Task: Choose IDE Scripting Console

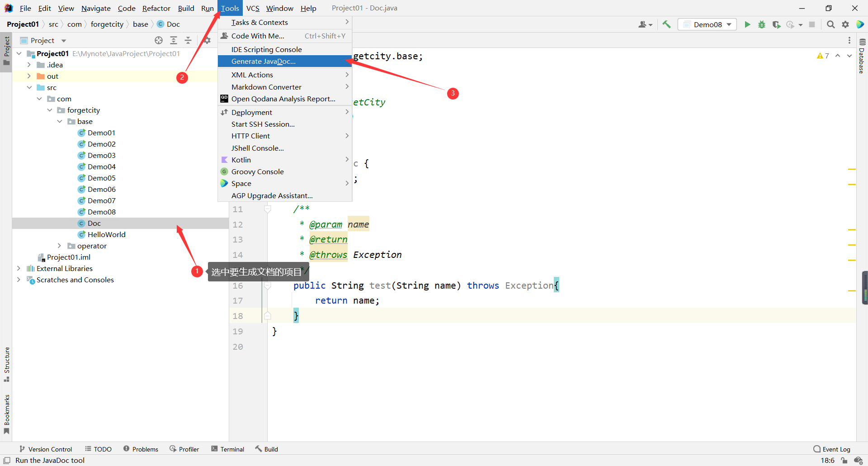Action: pos(285,50)
